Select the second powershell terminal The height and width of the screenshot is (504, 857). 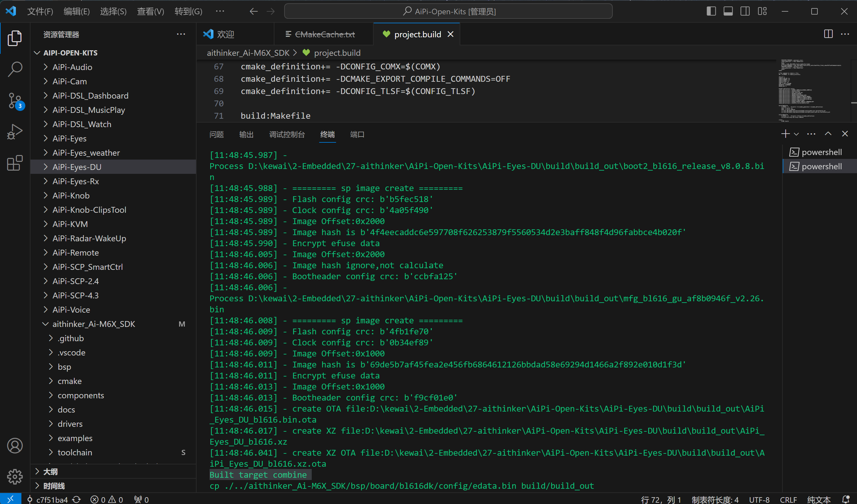(820, 166)
